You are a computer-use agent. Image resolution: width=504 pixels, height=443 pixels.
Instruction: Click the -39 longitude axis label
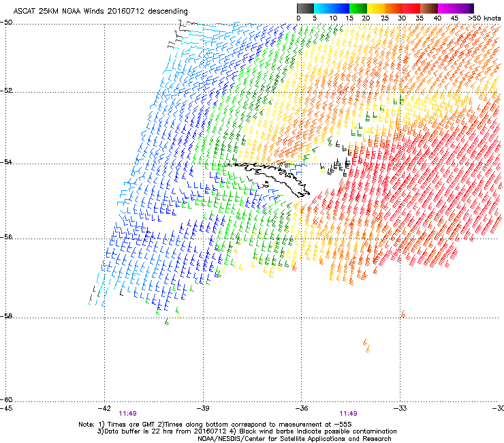203,408
